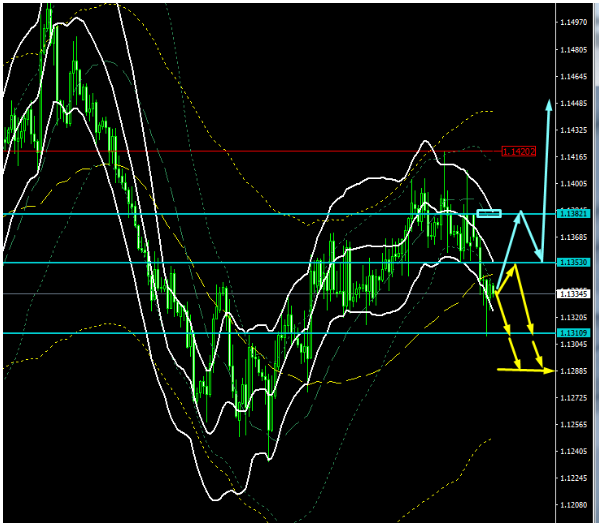601x525 pixels.
Task: Click the 1.12725 axis price level
Action: pos(574,398)
